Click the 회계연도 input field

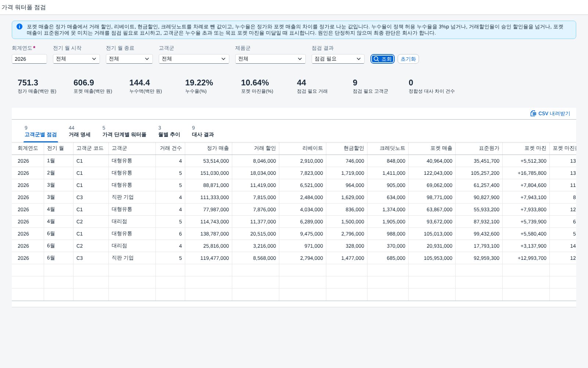[29, 59]
